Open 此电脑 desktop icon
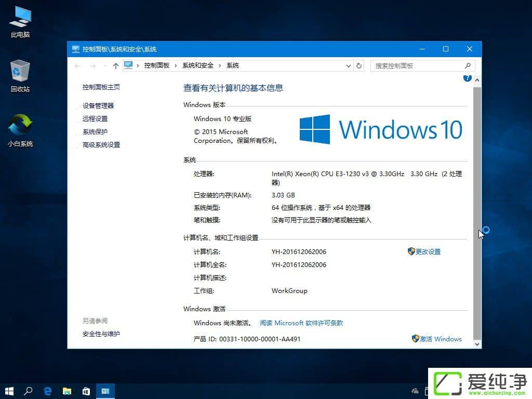The width and height of the screenshot is (532, 399). coord(20,18)
